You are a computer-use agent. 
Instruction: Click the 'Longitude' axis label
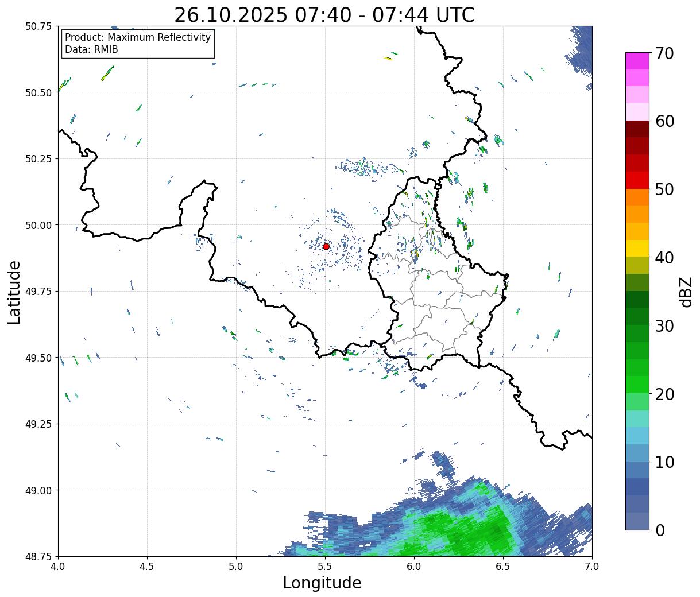pyautogui.click(x=322, y=583)
